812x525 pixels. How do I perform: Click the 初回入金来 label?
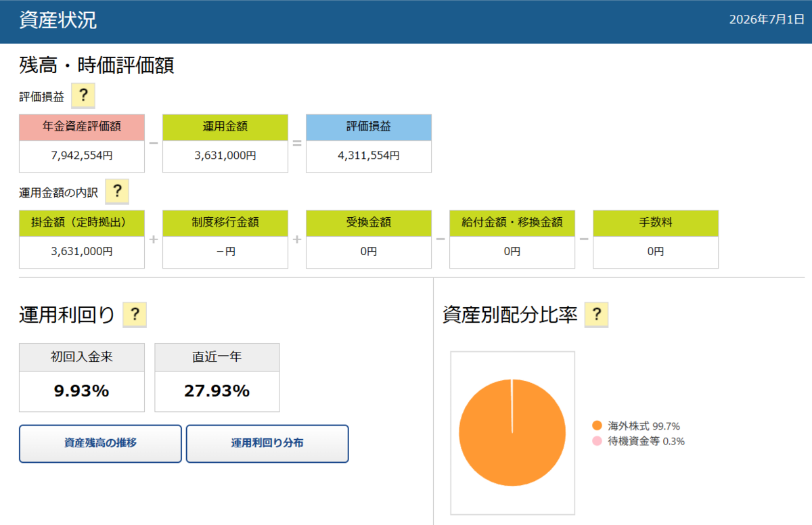point(82,357)
